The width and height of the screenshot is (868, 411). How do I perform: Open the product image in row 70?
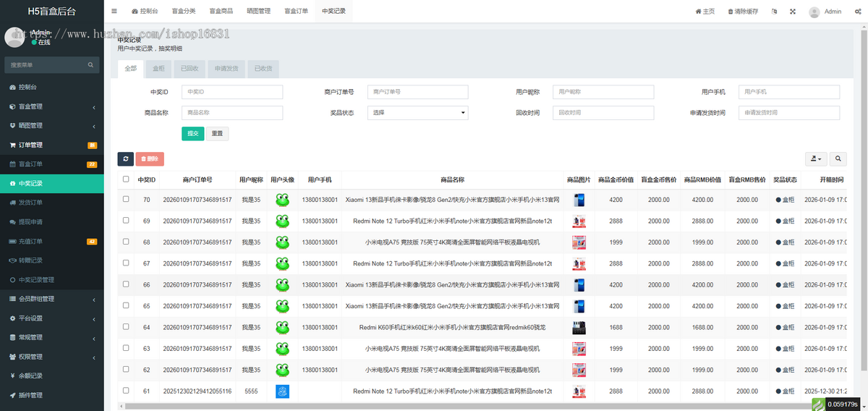point(579,200)
